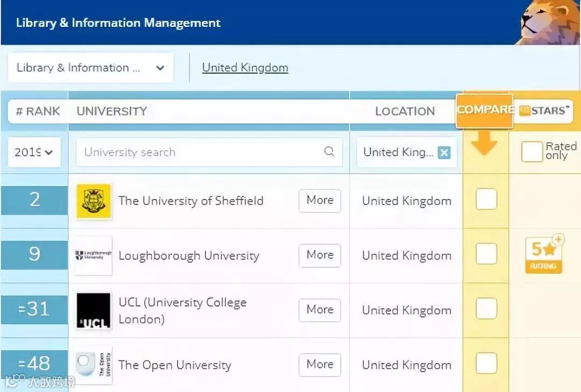Tick compare checkbox for The Open University
Image resolution: width=581 pixels, height=392 pixels.
[486, 363]
